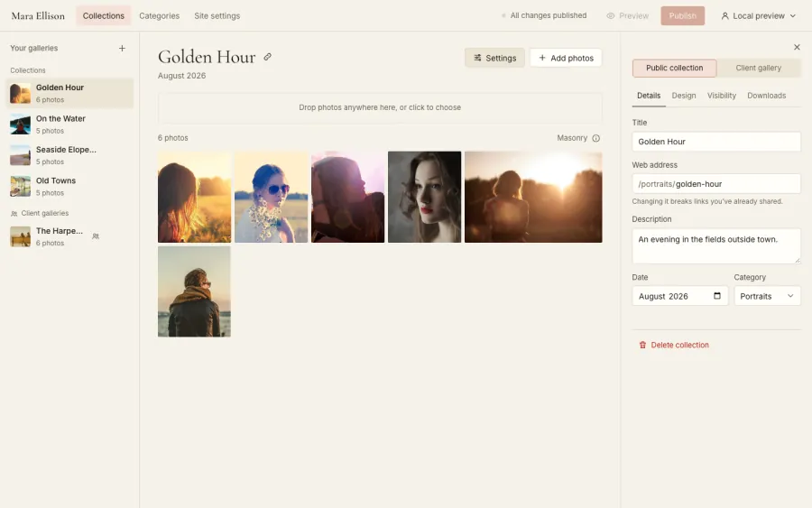Click the sliders icon on Settings button
812x508 pixels.
[477, 58]
